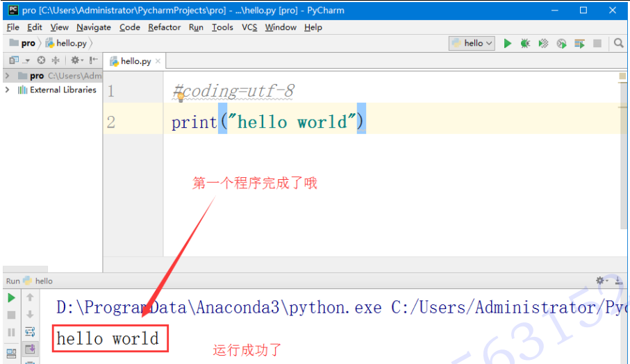630x364 pixels.
Task: Rerun hello from the Run panel
Action: (x=11, y=298)
